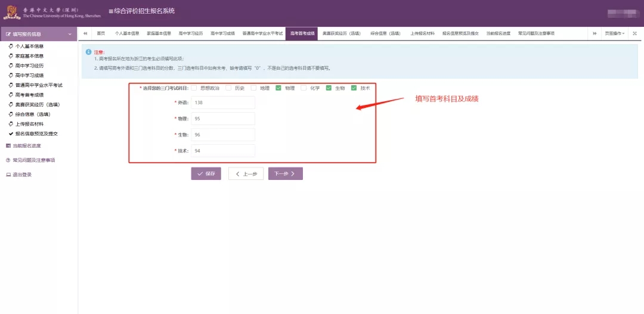This screenshot has height=314, width=644.
Task: Click the 退出登录 logout icon
Action: [x=8, y=175]
